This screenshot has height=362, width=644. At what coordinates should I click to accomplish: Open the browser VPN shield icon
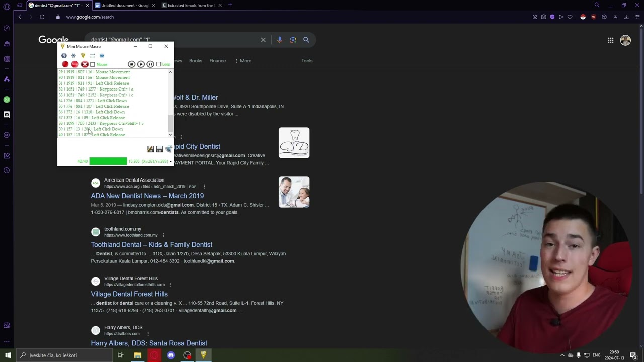pyautogui.click(x=552, y=17)
